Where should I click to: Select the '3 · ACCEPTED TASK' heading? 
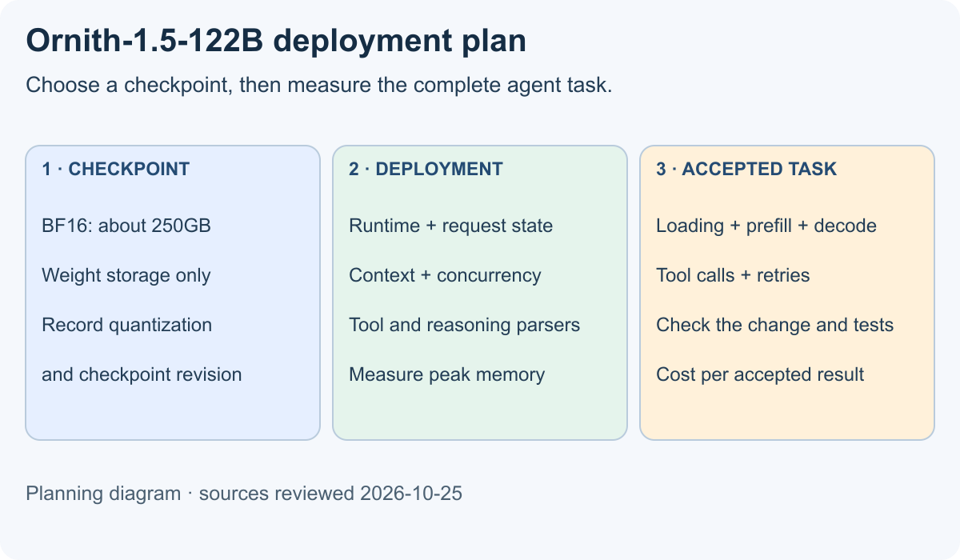[746, 169]
